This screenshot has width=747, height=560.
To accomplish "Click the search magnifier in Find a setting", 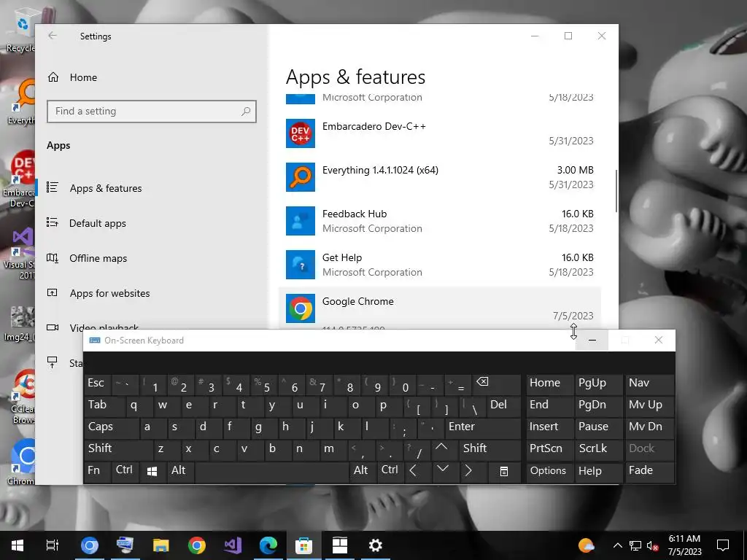I will click(x=246, y=112).
